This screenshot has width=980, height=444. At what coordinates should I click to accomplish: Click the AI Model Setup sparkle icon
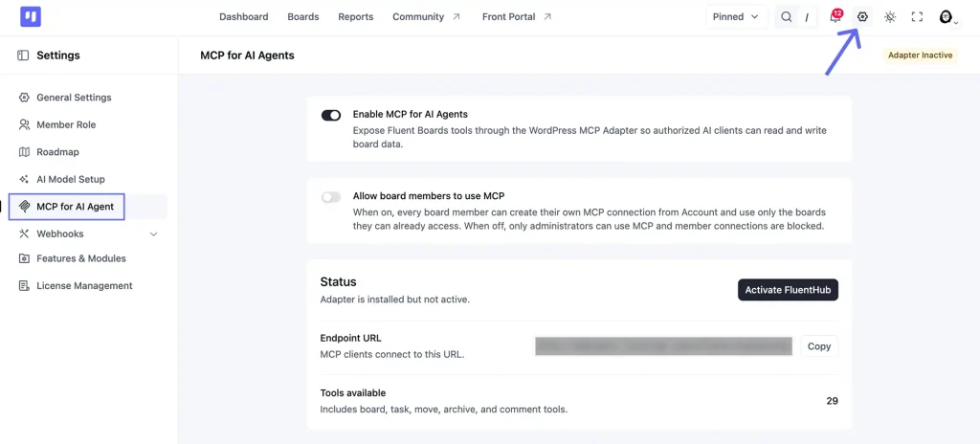24,179
